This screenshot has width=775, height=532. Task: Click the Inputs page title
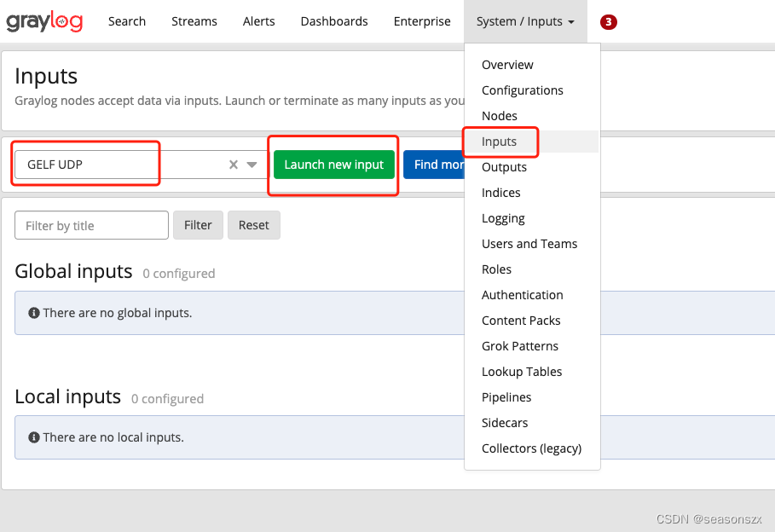tap(46, 76)
